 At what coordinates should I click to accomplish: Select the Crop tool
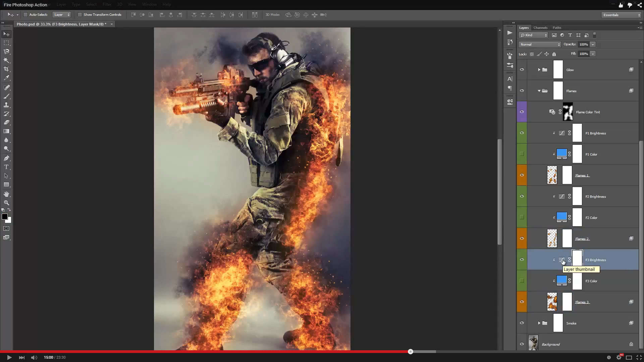click(6, 69)
